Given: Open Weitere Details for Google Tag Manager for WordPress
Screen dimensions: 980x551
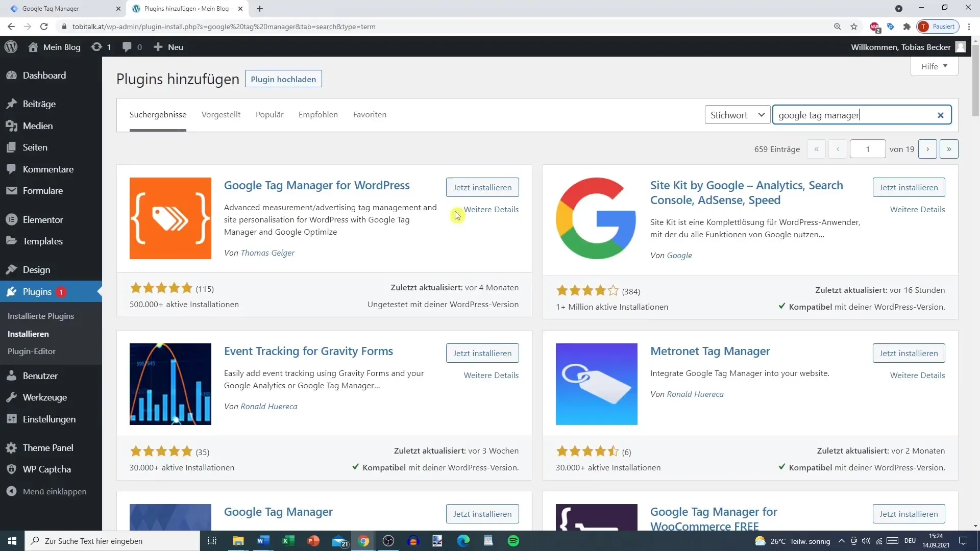Looking at the screenshot, I should (x=491, y=210).
